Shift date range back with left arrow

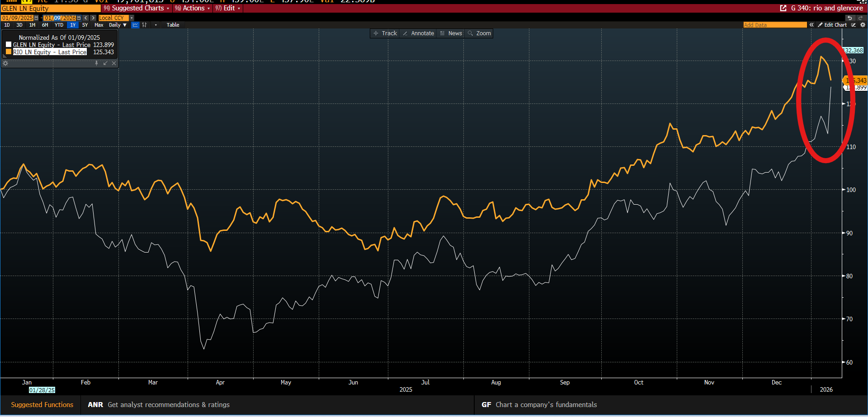[x=86, y=18]
